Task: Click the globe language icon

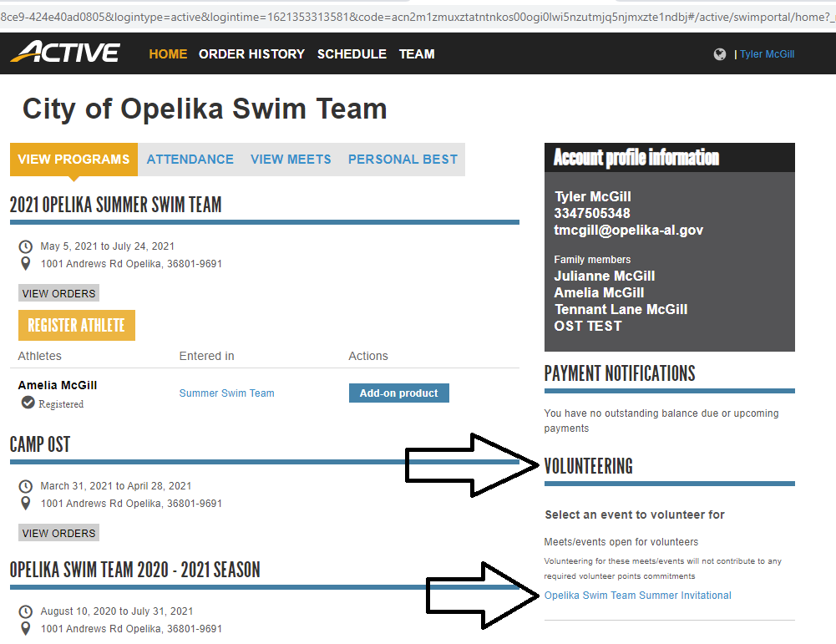Action: pyautogui.click(x=720, y=54)
